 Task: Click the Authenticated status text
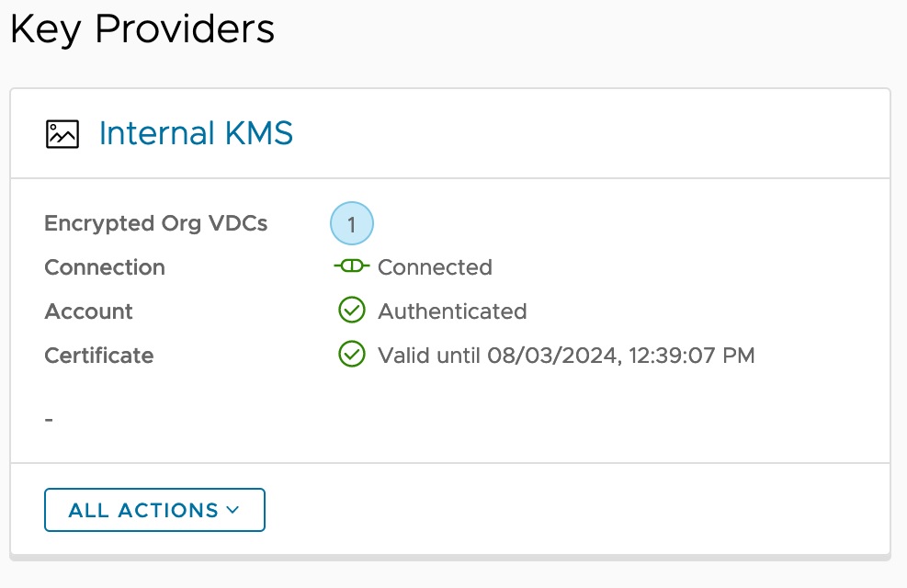coord(452,311)
